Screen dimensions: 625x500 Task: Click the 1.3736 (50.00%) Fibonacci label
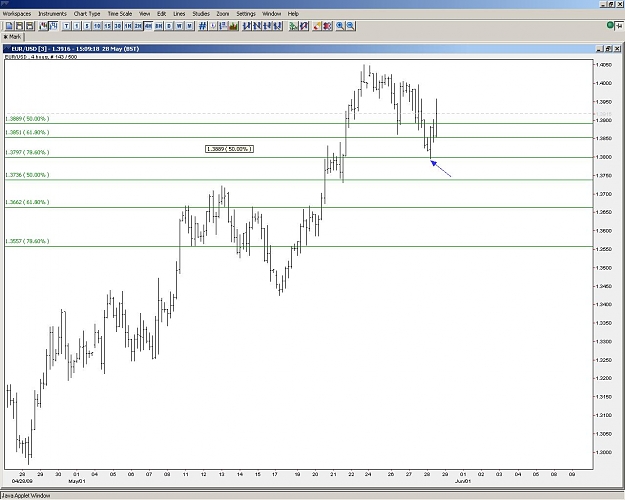pyautogui.click(x=27, y=175)
